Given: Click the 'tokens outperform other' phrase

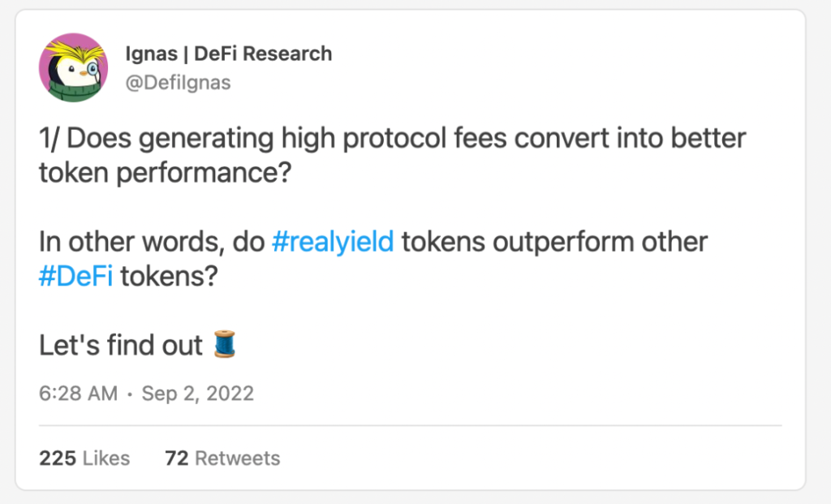Looking at the screenshot, I should point(554,242).
